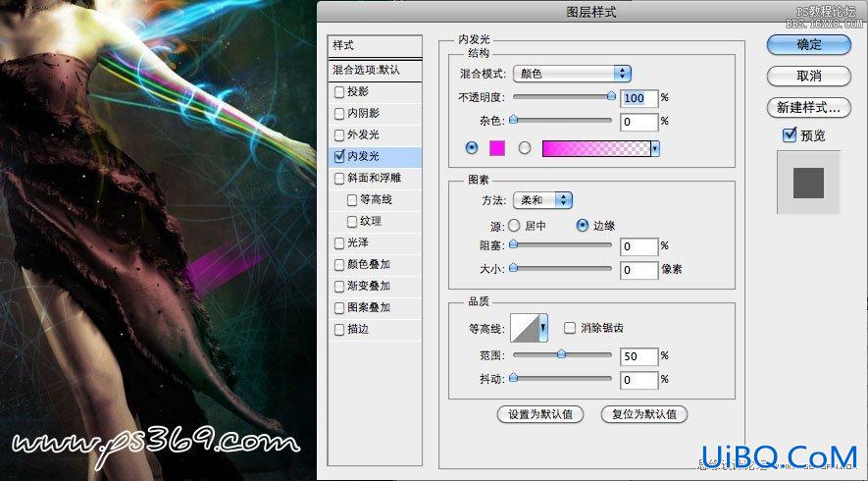868x481 pixels.
Task: Select the solid color radio button
Action: tap(472, 148)
